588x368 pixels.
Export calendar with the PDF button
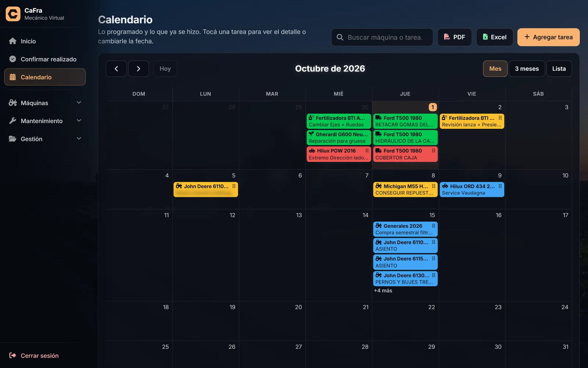click(455, 37)
